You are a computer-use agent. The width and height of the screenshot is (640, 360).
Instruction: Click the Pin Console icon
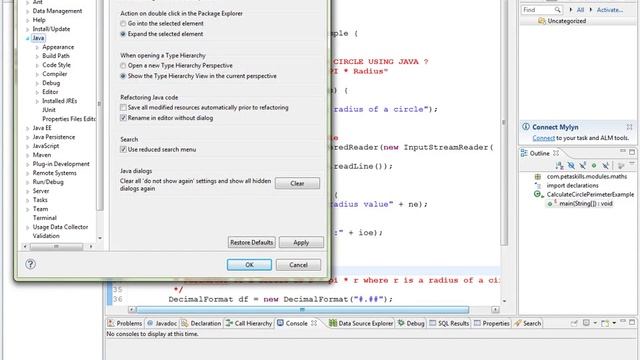pos(574,323)
